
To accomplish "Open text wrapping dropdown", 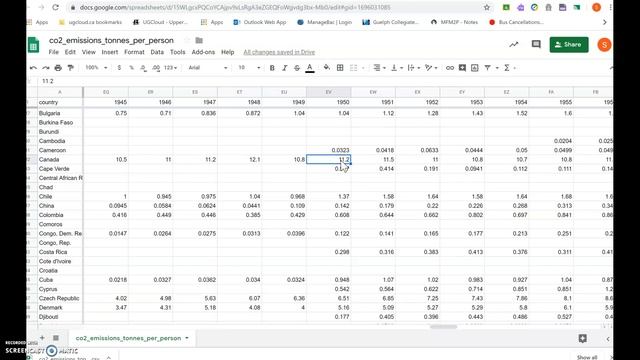I will [x=413, y=68].
